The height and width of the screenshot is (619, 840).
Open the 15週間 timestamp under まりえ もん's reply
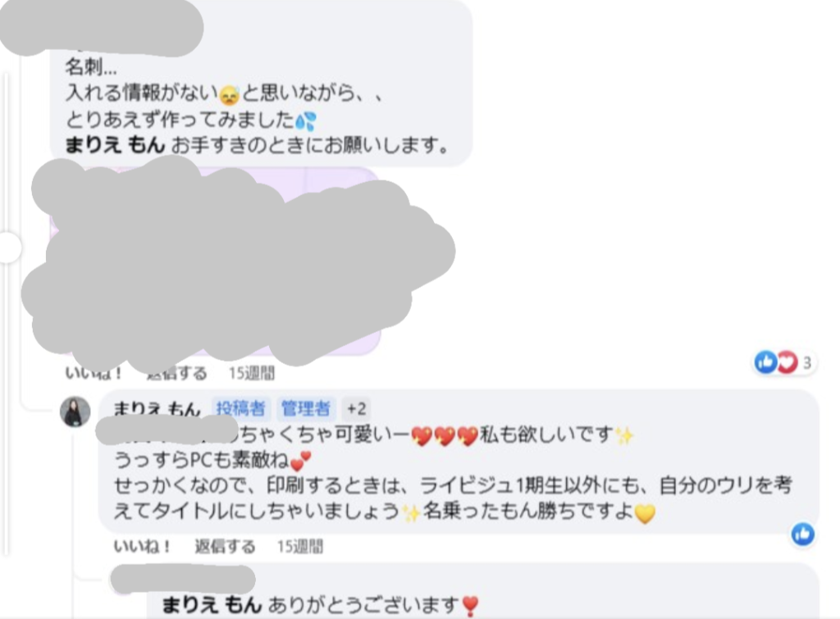pos(300,547)
